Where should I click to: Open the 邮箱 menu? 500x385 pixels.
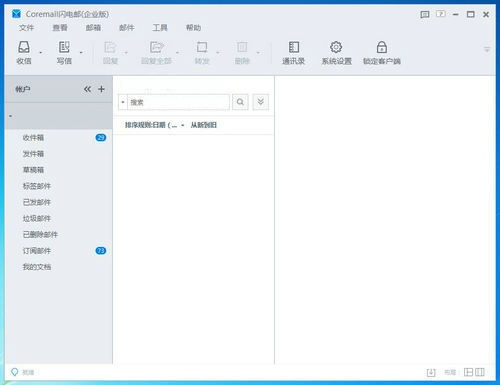[93, 28]
